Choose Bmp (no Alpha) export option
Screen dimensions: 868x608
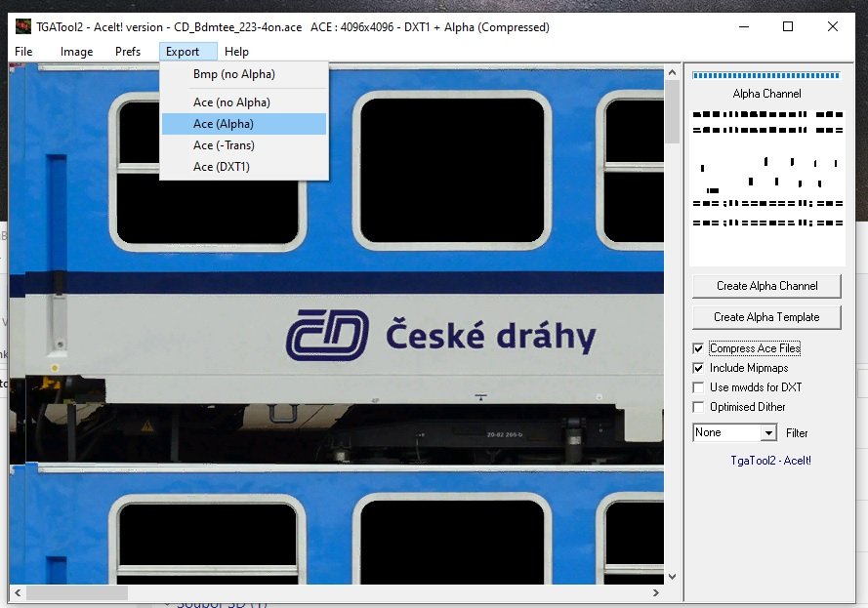tap(233, 74)
